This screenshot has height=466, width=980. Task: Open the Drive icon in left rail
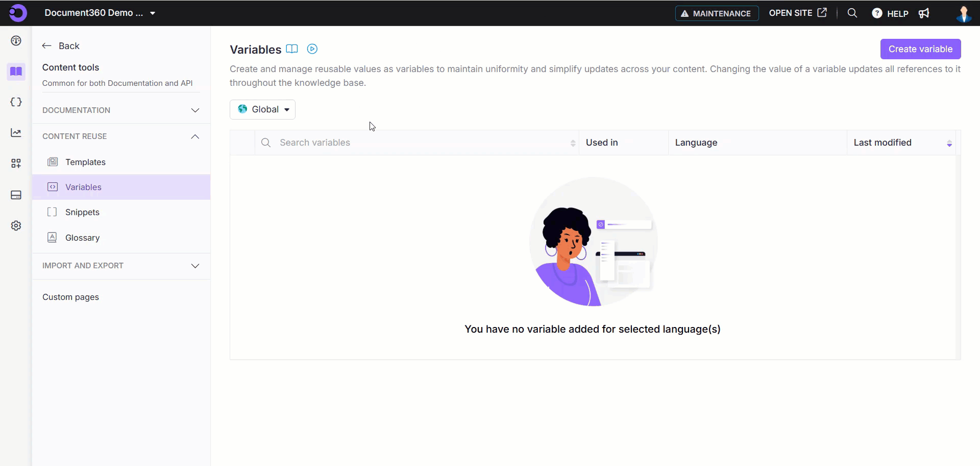[x=16, y=195]
